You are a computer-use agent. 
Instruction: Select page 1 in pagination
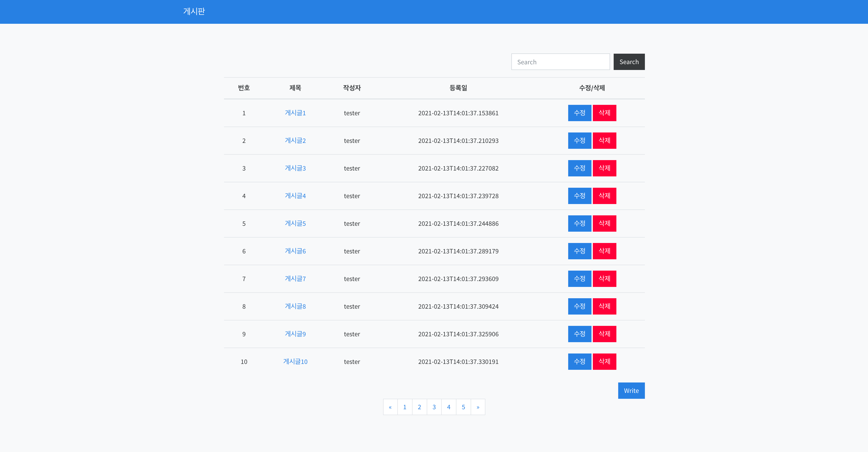pyautogui.click(x=405, y=407)
